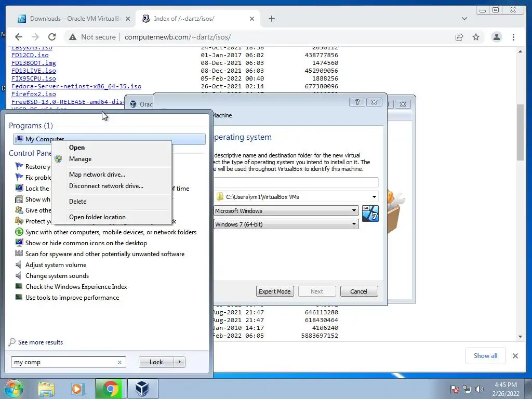Open FD13LIVE.iso link
This screenshot has width=532, height=399.
coord(34,71)
